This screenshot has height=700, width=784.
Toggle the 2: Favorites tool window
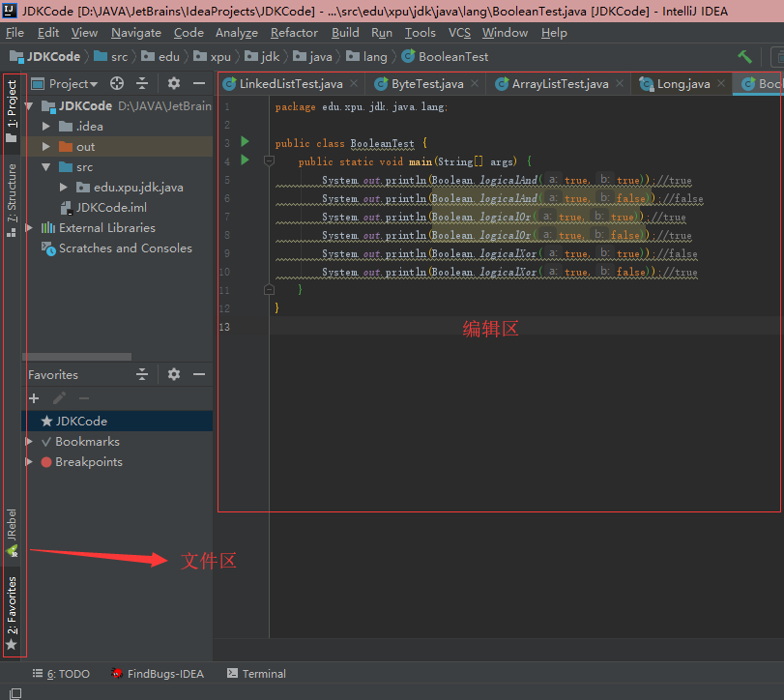pyautogui.click(x=12, y=613)
